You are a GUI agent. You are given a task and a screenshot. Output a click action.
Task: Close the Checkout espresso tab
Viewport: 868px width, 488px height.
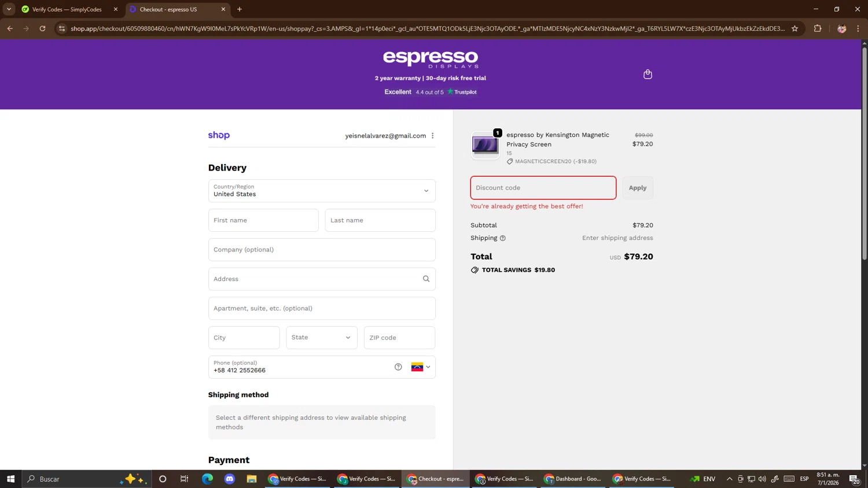[x=223, y=9]
